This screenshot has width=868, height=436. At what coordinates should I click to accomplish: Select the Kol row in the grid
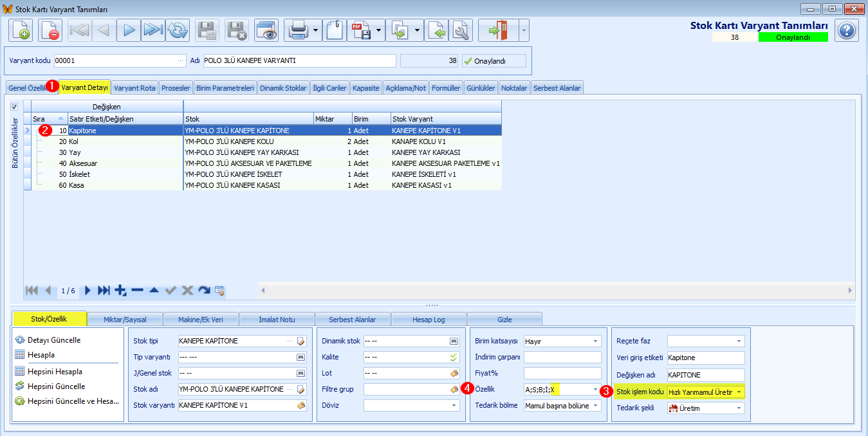(263, 141)
